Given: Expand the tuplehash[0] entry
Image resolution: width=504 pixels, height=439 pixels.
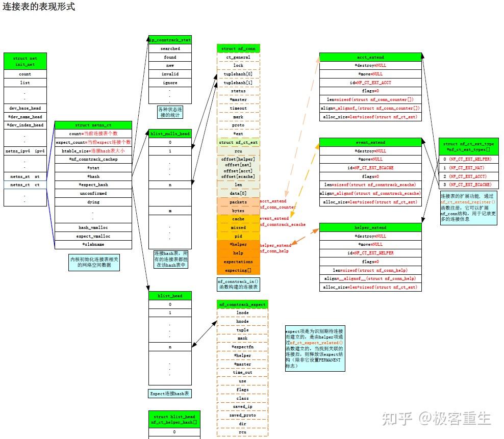Looking at the screenshot, I should point(238,74).
